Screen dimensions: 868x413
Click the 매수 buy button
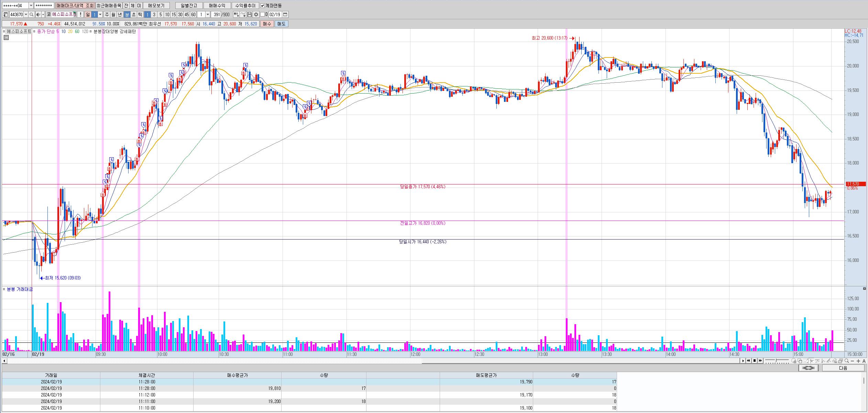click(x=267, y=24)
